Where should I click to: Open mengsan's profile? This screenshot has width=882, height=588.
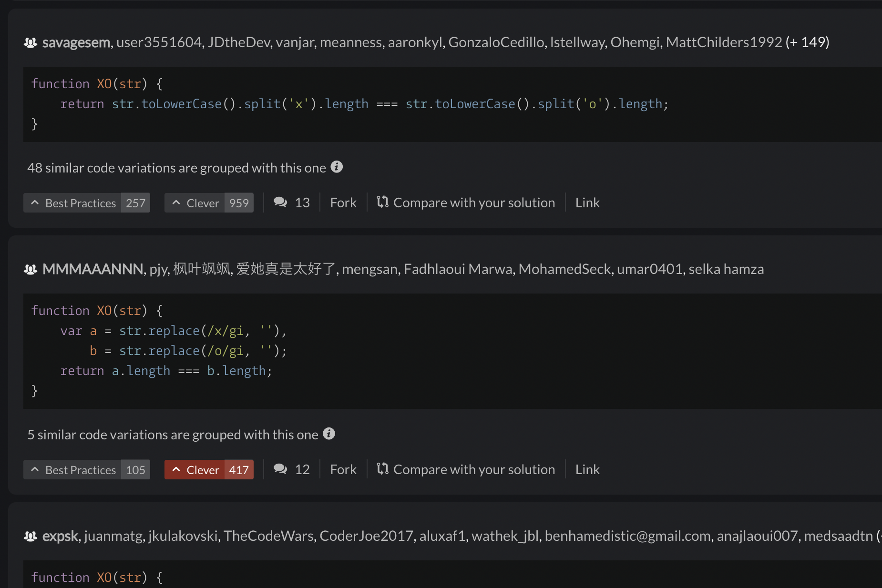[x=369, y=269]
